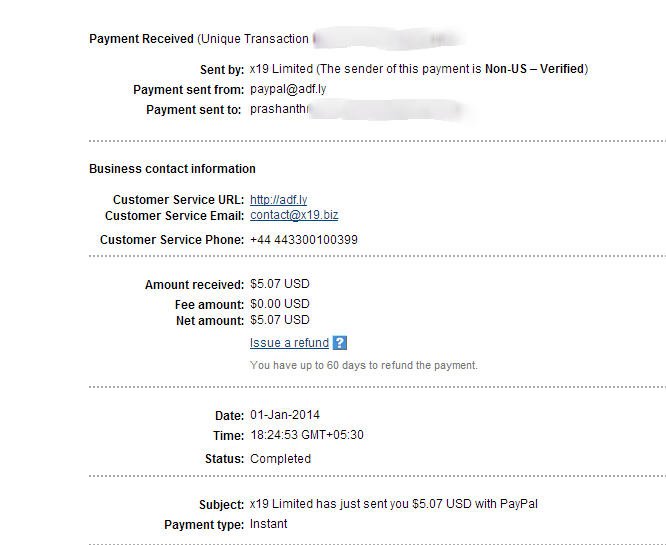Click the Payment Received heading text
Image resolution: width=666 pixels, height=545 pixels.
pos(141,39)
